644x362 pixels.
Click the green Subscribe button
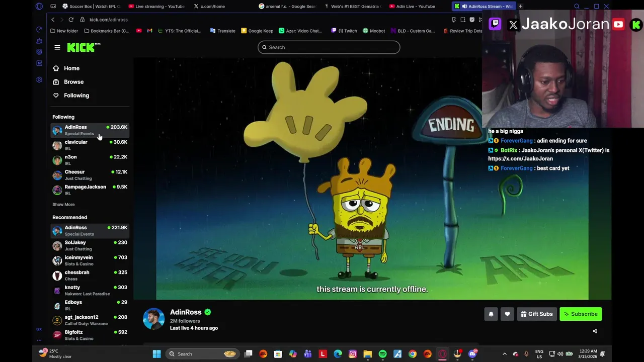tap(581, 314)
